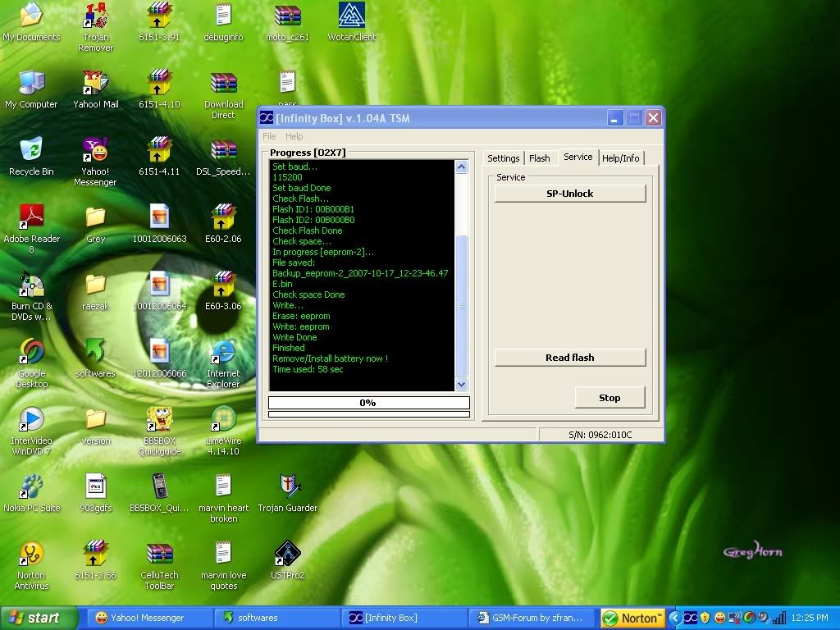Switch to the Settings tab

(x=503, y=158)
